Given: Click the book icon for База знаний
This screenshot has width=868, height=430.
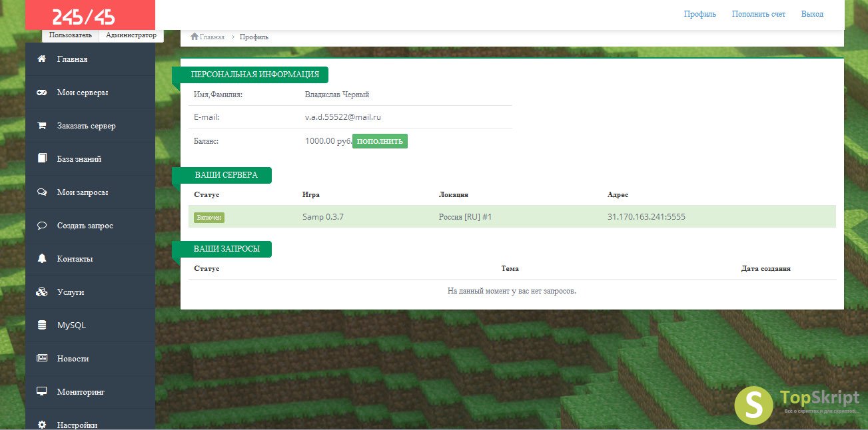Looking at the screenshot, I should pos(42,158).
